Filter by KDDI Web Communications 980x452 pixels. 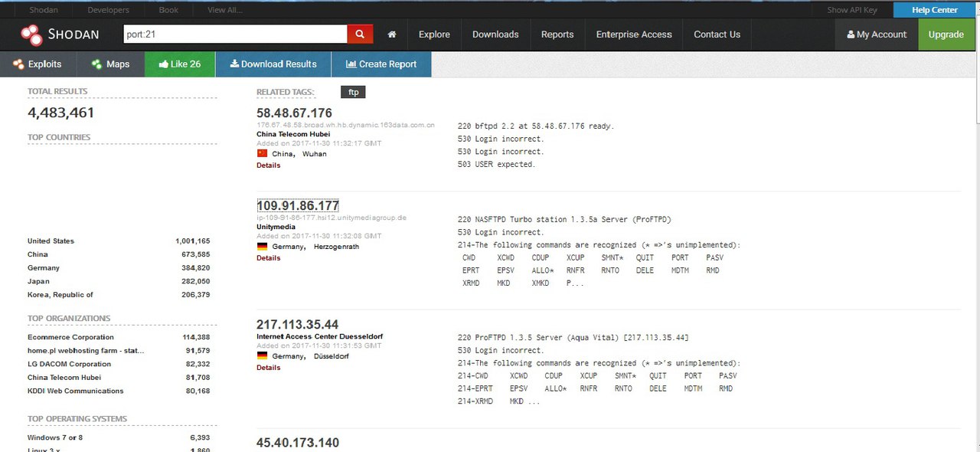coord(75,391)
